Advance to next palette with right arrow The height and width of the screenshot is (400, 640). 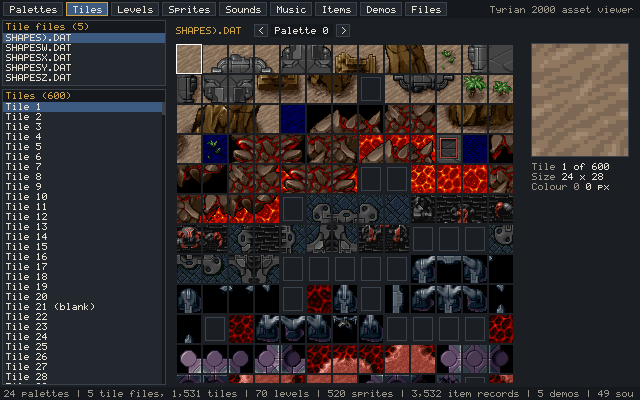pos(343,31)
